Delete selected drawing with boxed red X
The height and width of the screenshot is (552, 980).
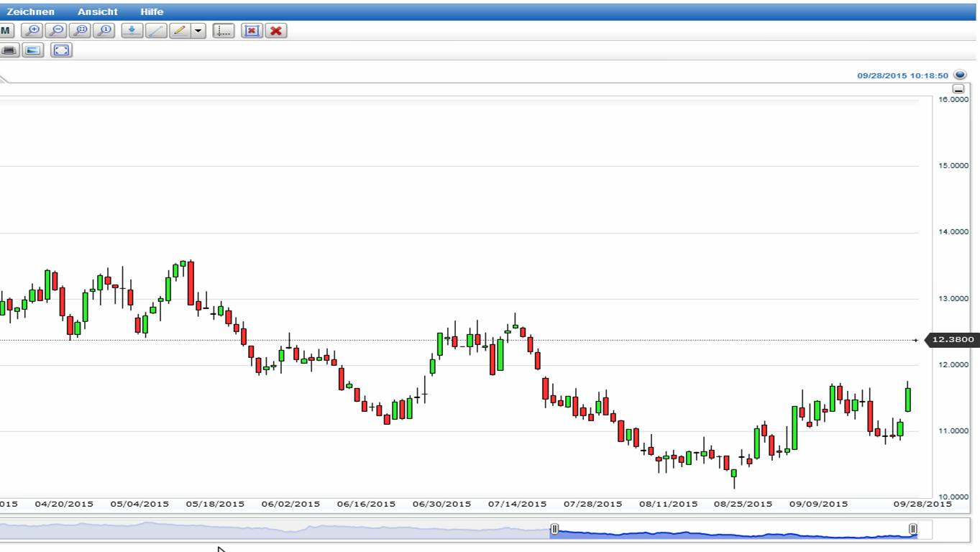click(252, 30)
